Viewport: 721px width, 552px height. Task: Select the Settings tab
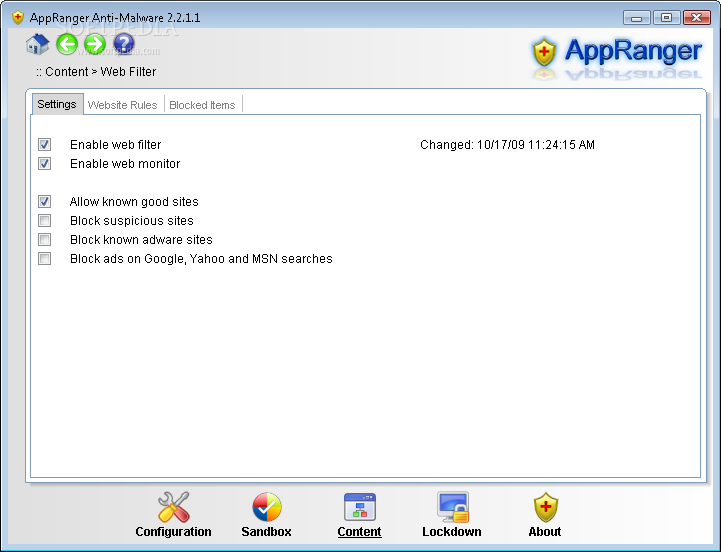coord(57,104)
